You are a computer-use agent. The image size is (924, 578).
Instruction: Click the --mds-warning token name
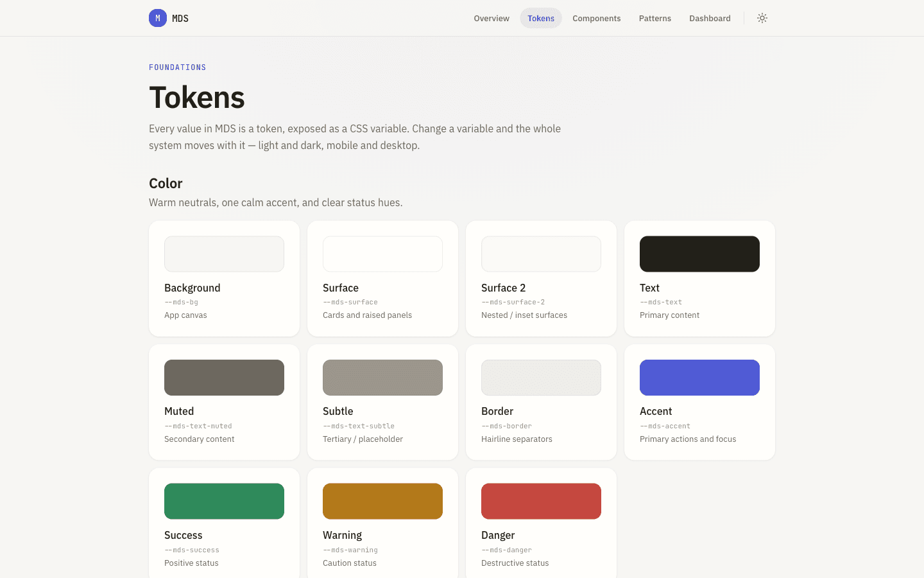click(350, 550)
